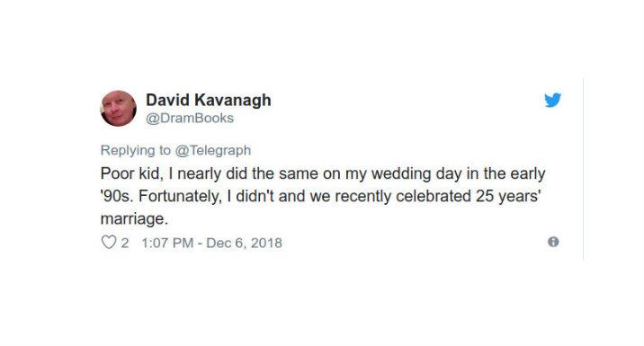
Task: Open David Kavanagh's round profile picture
Action: tap(119, 109)
